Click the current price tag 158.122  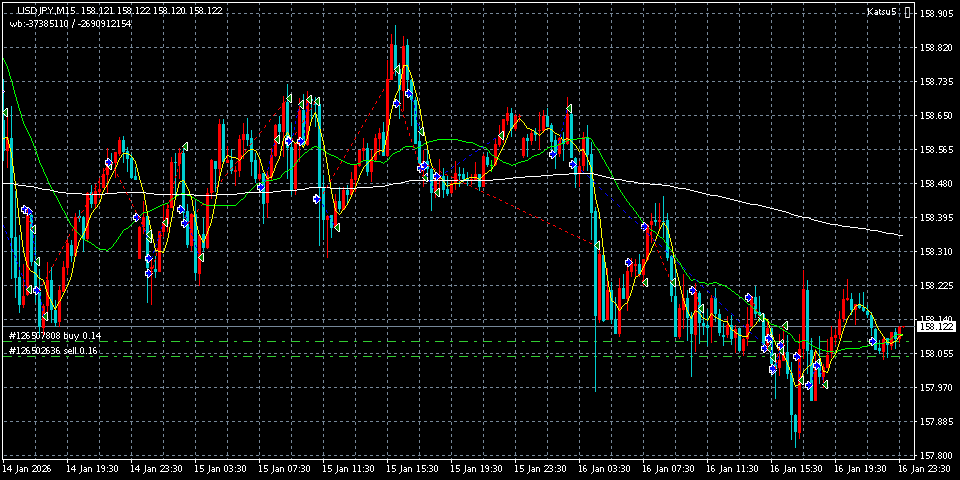[x=935, y=326]
